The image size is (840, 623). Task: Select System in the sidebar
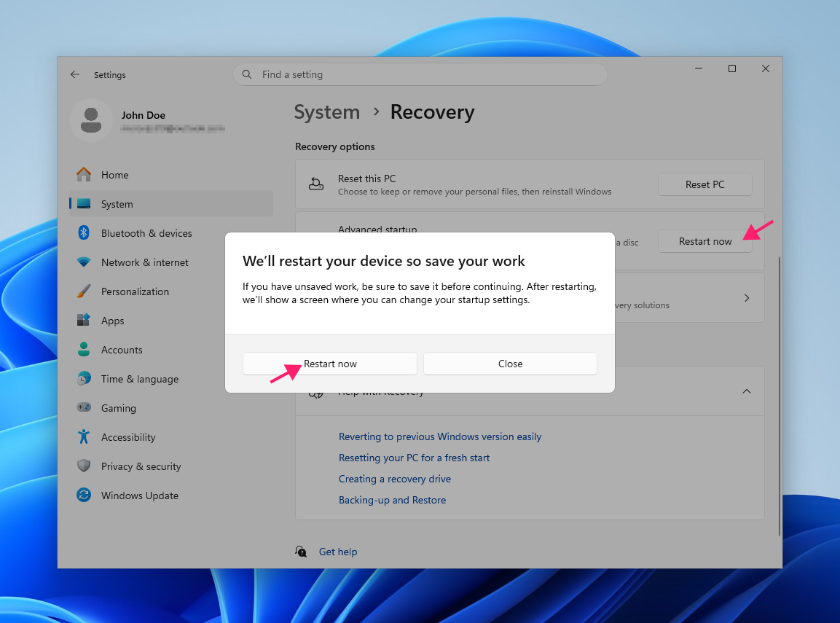(171, 204)
